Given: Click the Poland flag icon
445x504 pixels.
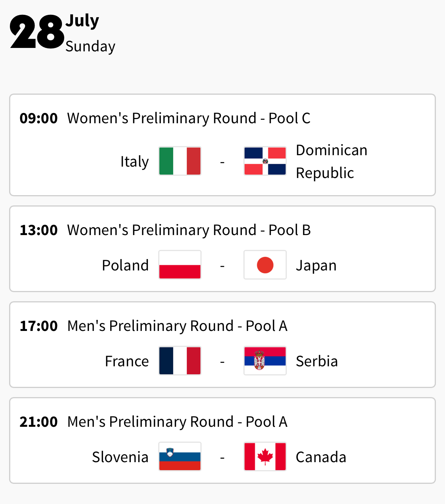Looking at the screenshot, I should pos(180,265).
